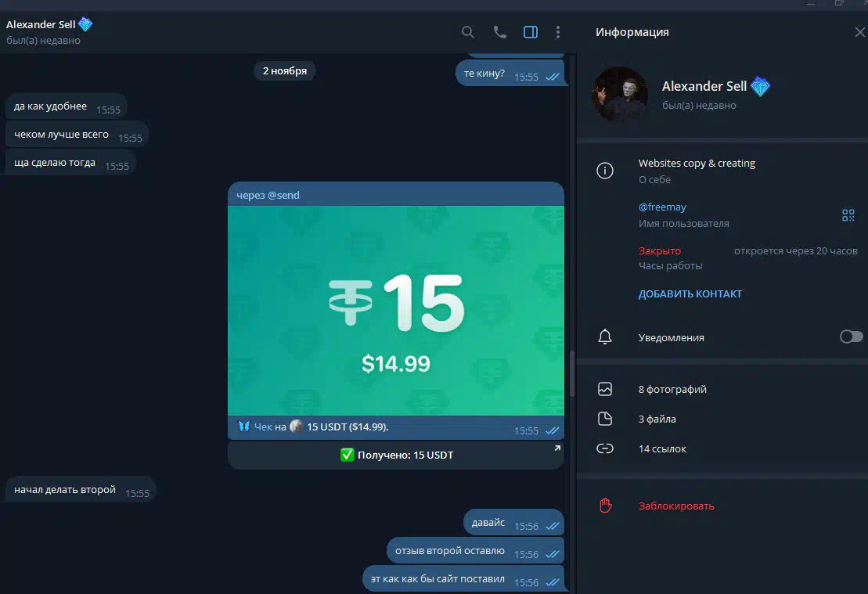Select outgoing message 'давайс'

(513, 523)
